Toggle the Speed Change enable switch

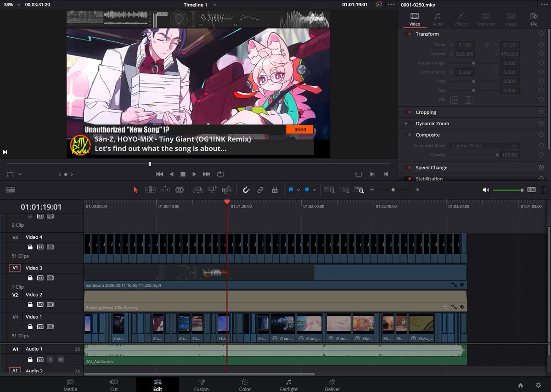pos(407,168)
